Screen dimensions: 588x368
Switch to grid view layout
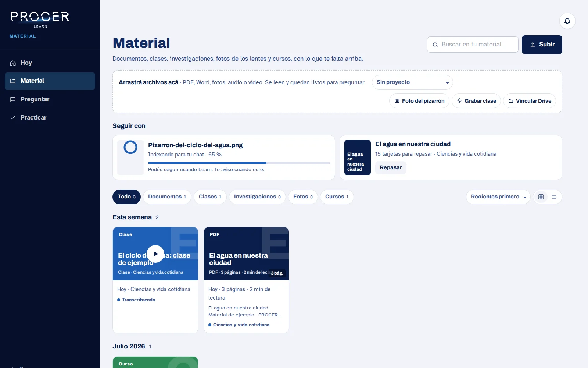pyautogui.click(x=541, y=197)
